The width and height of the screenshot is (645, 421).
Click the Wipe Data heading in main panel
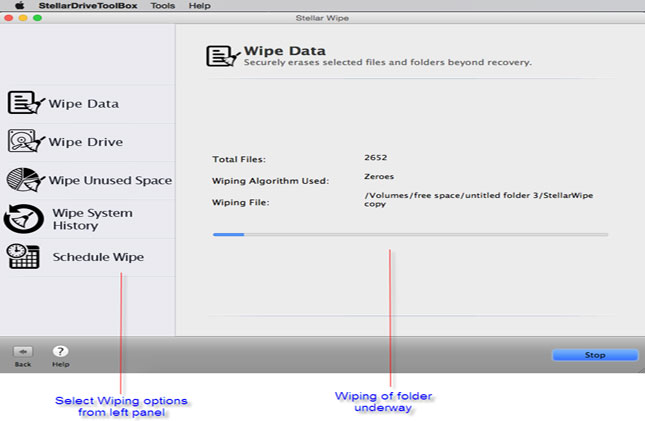pyautogui.click(x=284, y=51)
